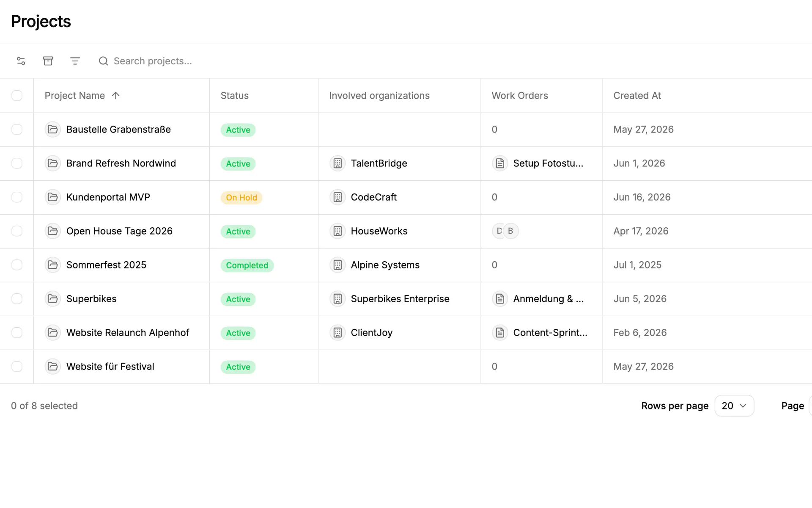Open the filter lines icon
The image size is (812, 508).
point(75,61)
